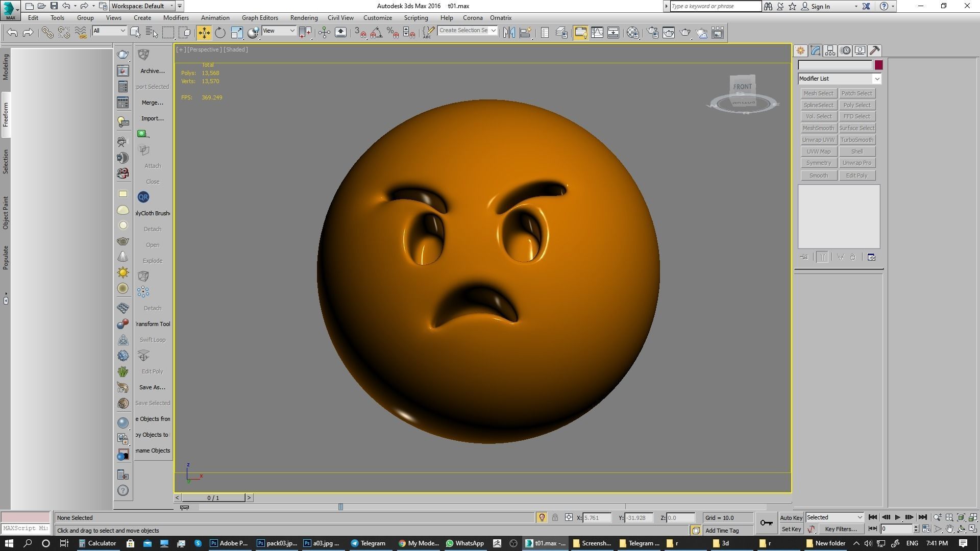Activate Bind to Space Warp tool

tap(81, 33)
